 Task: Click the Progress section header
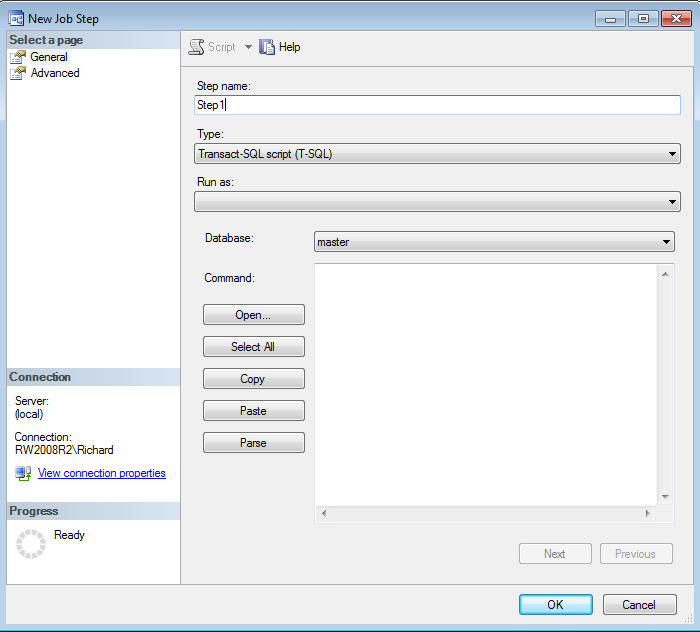coord(93,511)
